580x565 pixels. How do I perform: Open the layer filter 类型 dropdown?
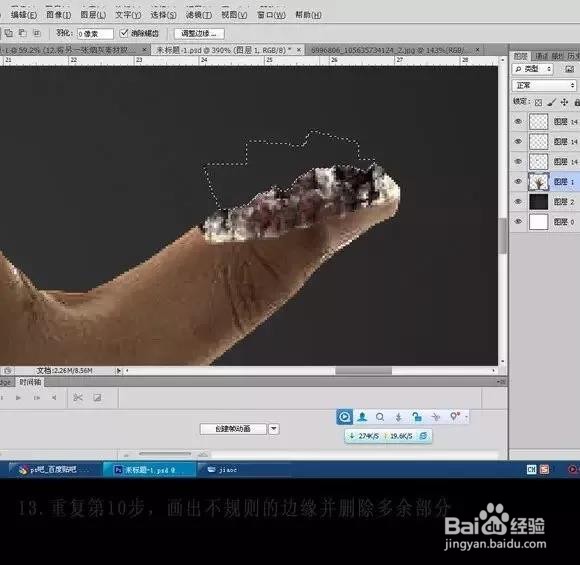(x=533, y=69)
